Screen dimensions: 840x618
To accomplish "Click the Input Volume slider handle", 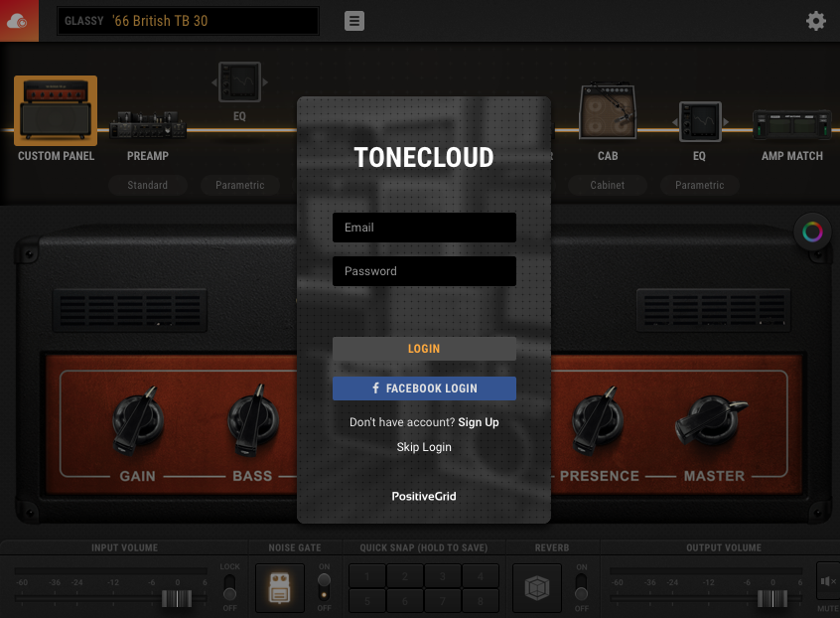I will point(177,598).
